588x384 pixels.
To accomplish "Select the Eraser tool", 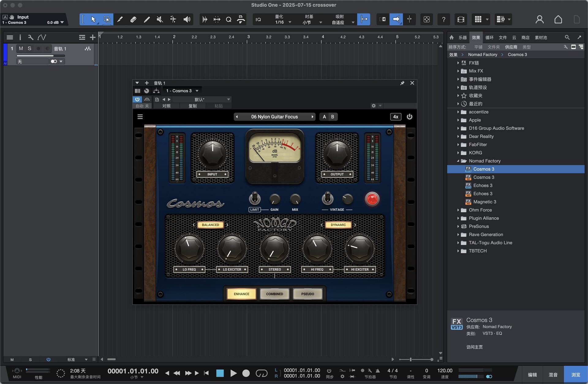I will [133, 20].
